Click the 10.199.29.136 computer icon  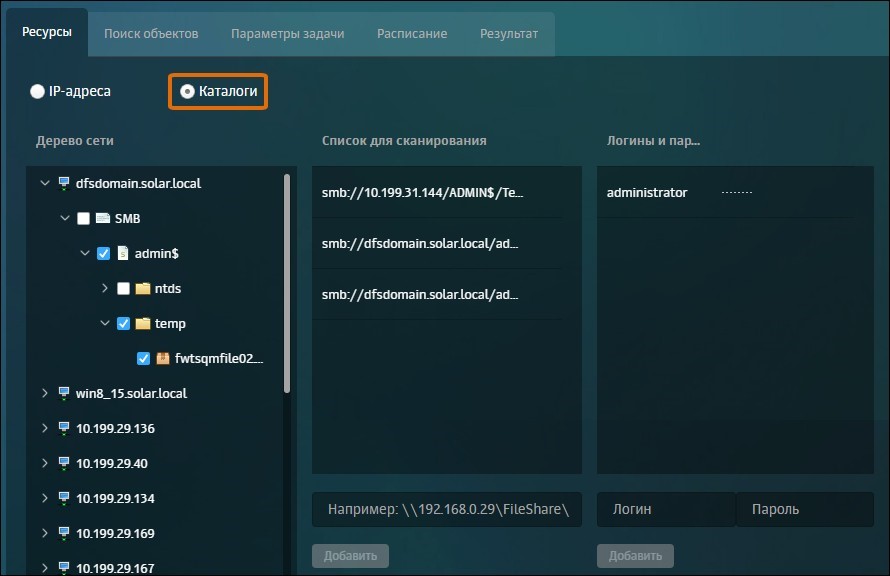pos(64,428)
